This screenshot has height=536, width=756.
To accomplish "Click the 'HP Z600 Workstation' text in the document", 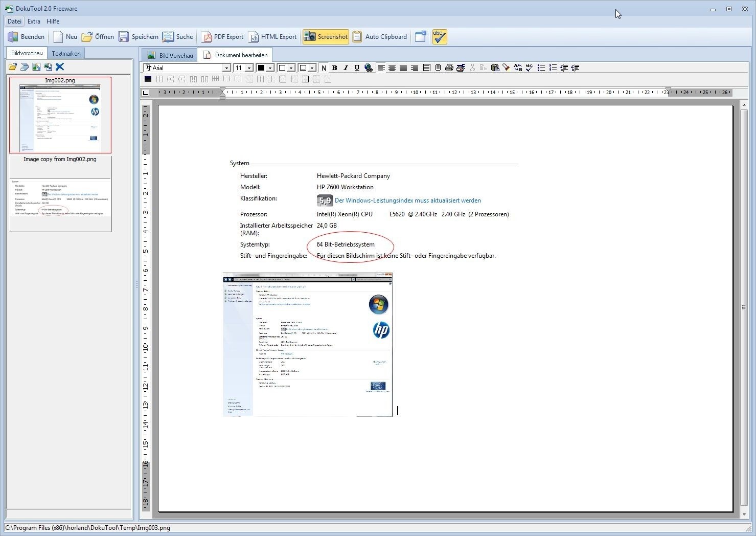I will (x=345, y=187).
